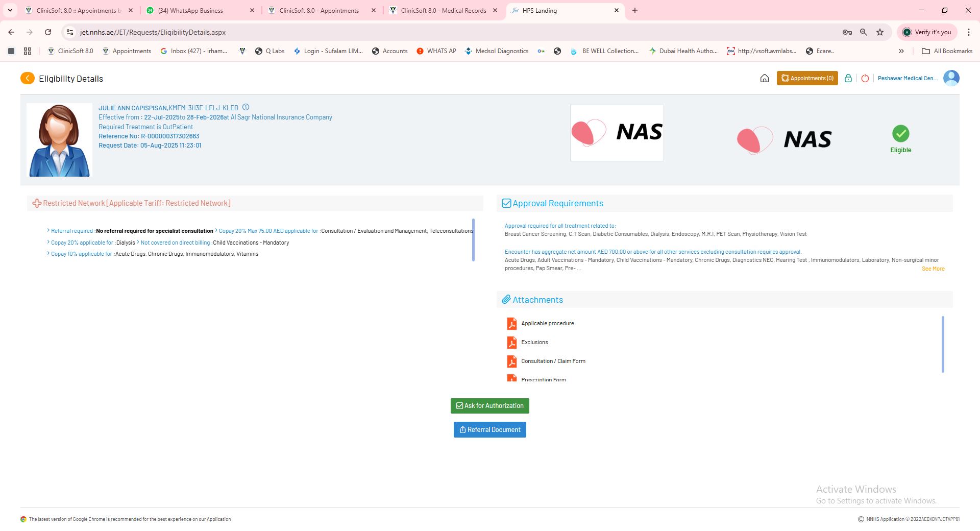Open the Inbox (427) Gmail bookmark
980x531 pixels.
194,51
